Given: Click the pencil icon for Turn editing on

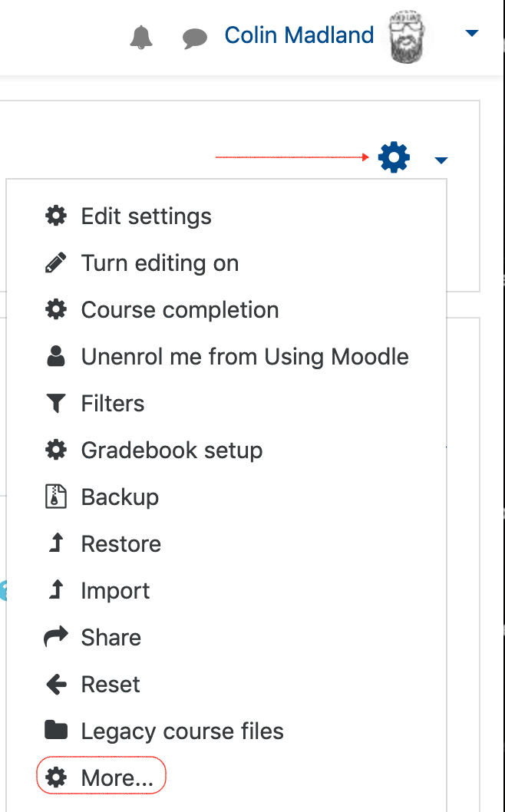Looking at the screenshot, I should 56,262.
